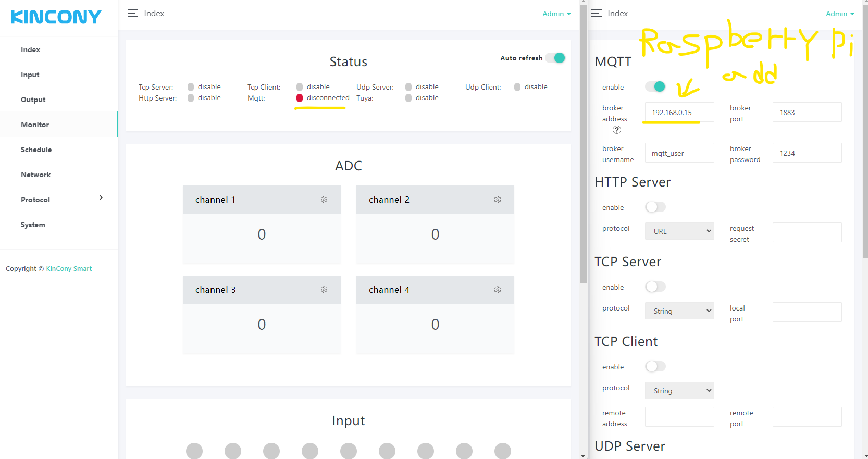Screen dimensions: 868x459
Task: Click the broker address help question icon
Action: tap(617, 130)
